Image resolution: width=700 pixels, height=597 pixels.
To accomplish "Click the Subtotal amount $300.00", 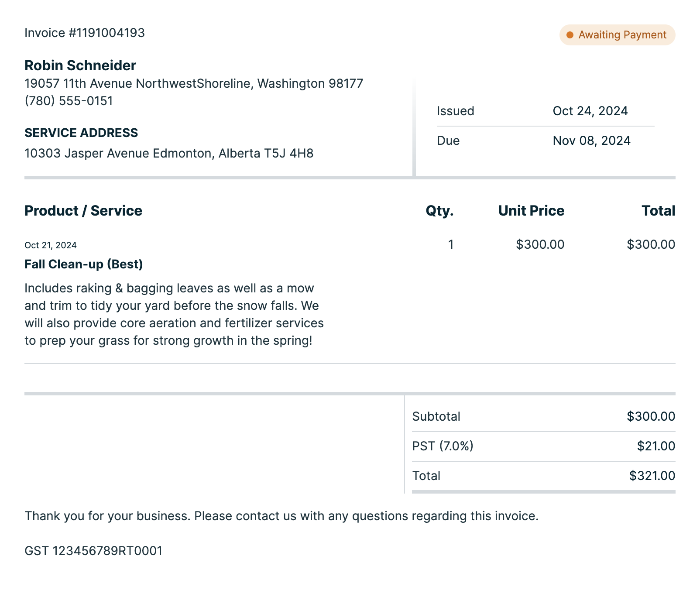I will (651, 416).
